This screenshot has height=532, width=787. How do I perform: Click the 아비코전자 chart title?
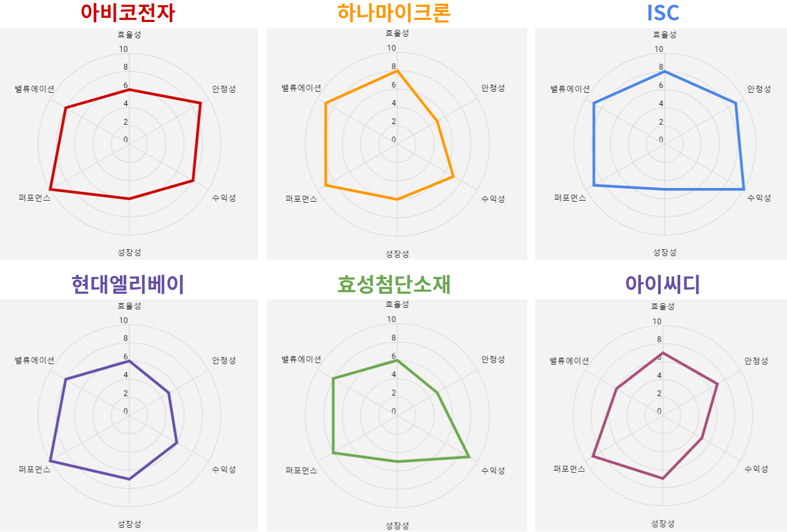click(128, 13)
